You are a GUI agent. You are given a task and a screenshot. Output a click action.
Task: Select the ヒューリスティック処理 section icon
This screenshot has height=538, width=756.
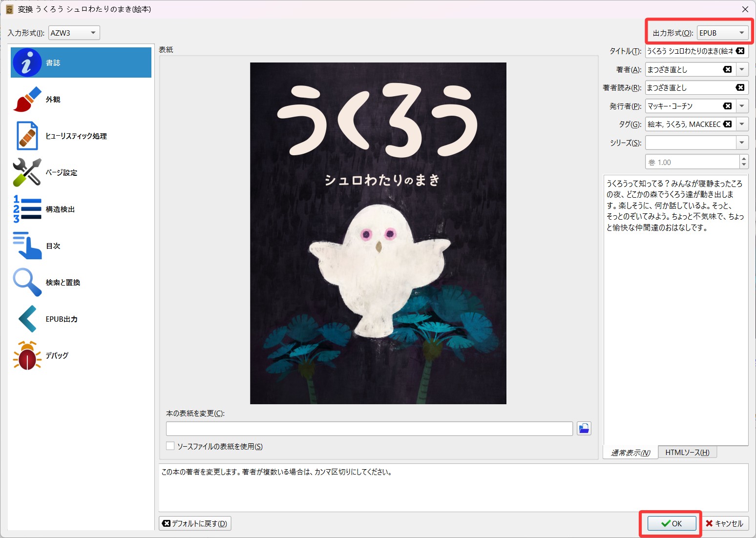(27, 136)
